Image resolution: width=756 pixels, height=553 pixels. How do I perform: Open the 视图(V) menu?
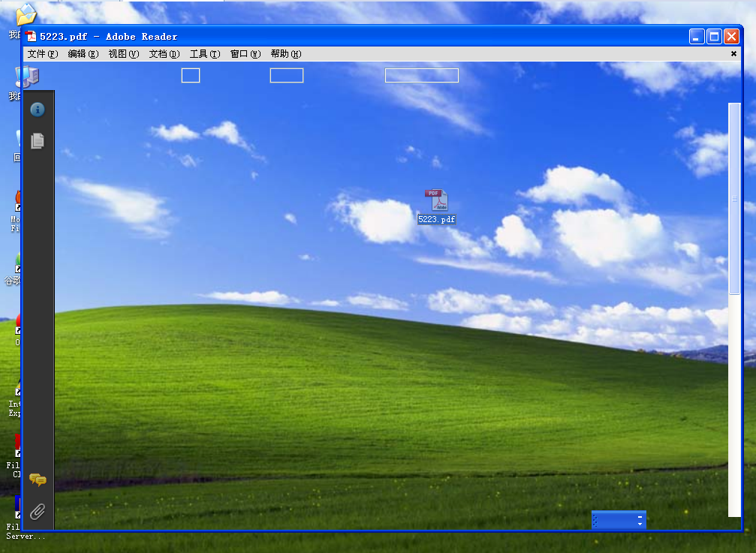[123, 54]
